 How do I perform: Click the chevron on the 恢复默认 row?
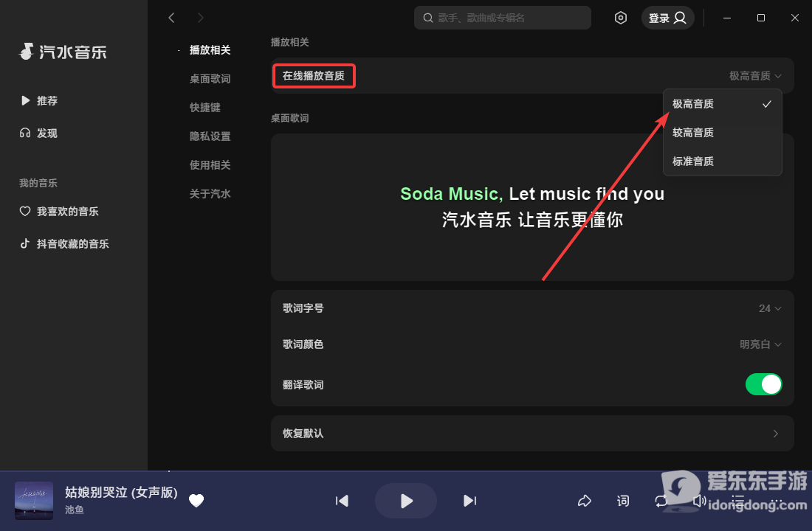coord(775,433)
